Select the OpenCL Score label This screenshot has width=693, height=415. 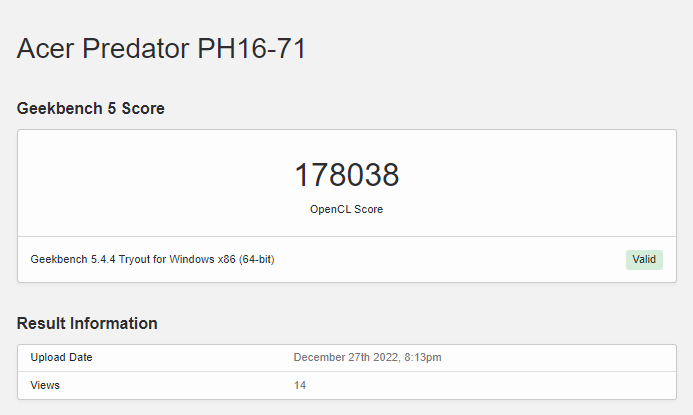pyautogui.click(x=346, y=209)
